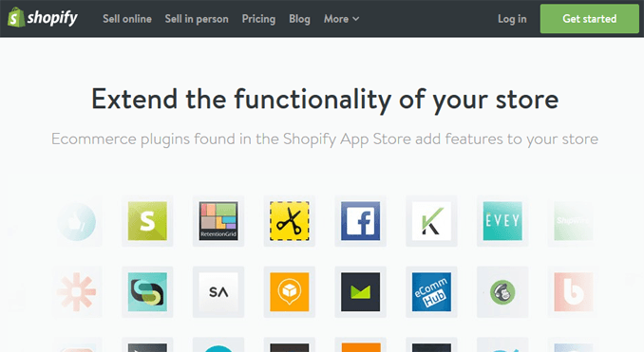This screenshot has height=352, width=644.
Task: Select the SA app icon
Action: [x=218, y=291]
